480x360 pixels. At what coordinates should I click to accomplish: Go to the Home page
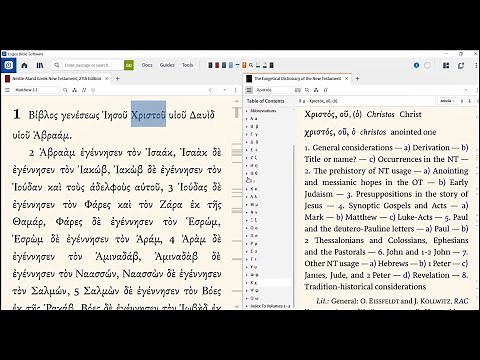[24, 65]
